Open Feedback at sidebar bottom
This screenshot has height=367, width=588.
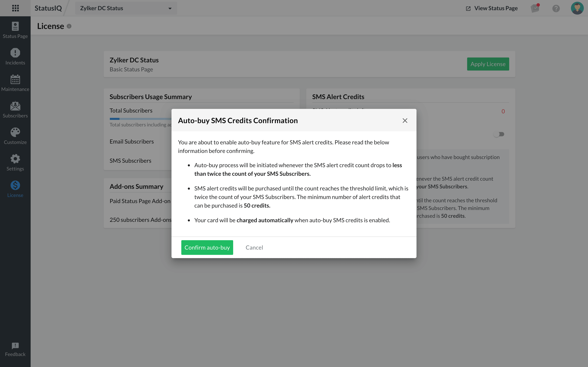pyautogui.click(x=15, y=349)
